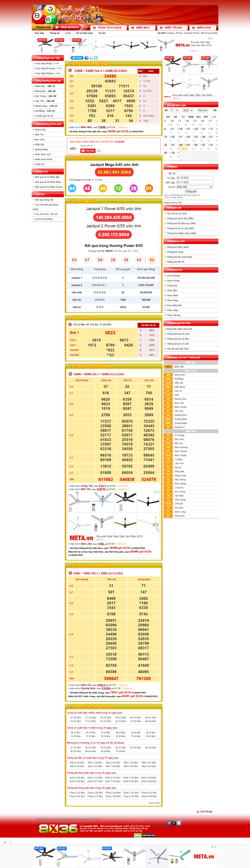Image resolution: width=250 pixels, height=868 pixels.
Task: Click the Tweet share button
Action: (77, 58)
